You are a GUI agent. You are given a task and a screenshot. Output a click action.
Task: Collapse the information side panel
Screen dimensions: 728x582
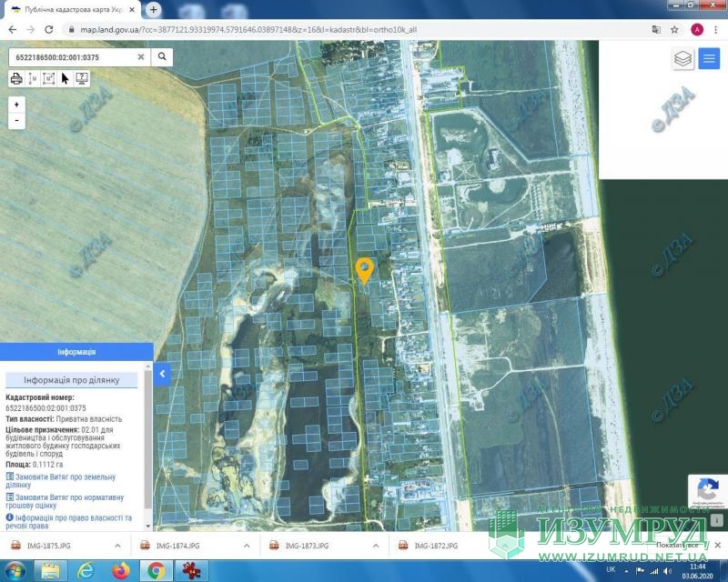pos(162,374)
